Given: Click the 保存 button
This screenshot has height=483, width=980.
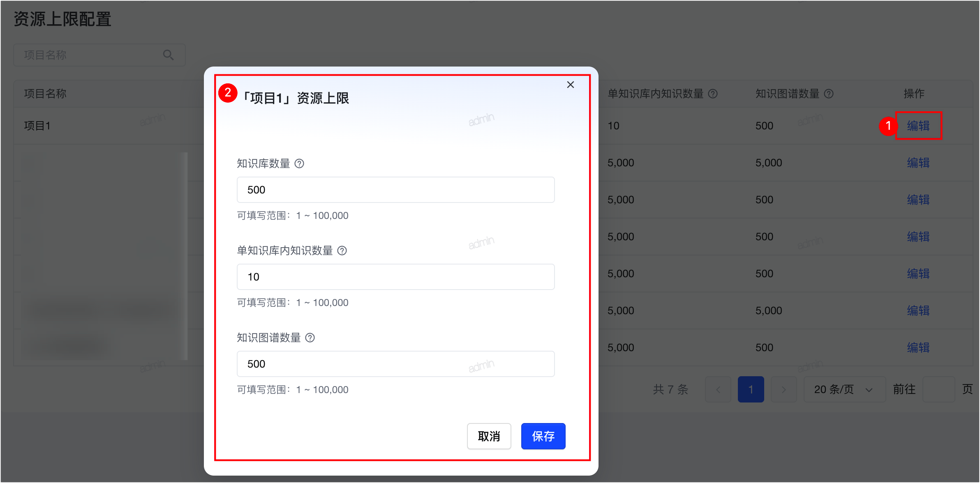Looking at the screenshot, I should [x=543, y=436].
